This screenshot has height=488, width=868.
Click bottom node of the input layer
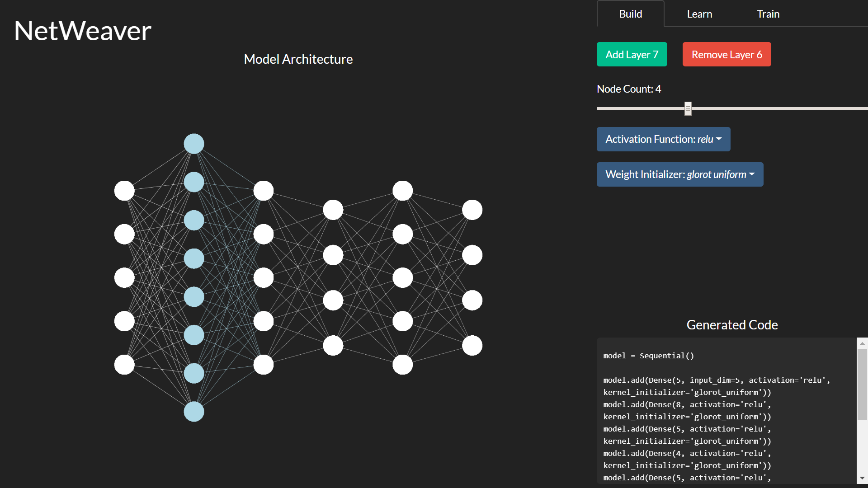point(124,365)
